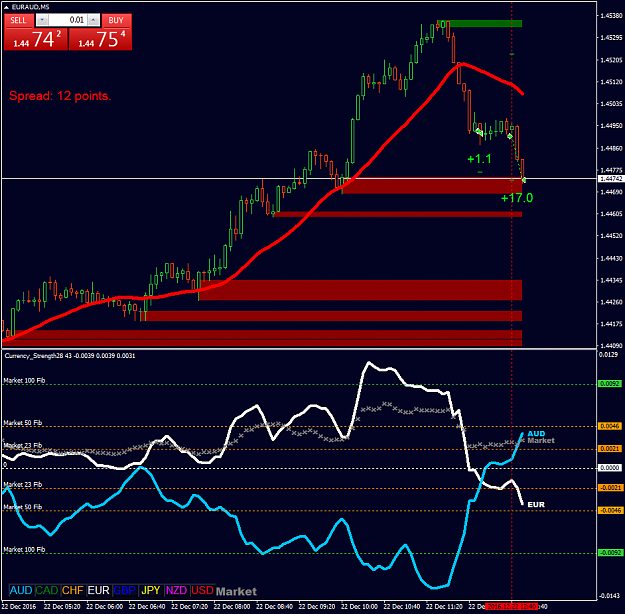The image size is (625, 614).
Task: Click the sell price 1.44 74 panel
Action: [35, 39]
